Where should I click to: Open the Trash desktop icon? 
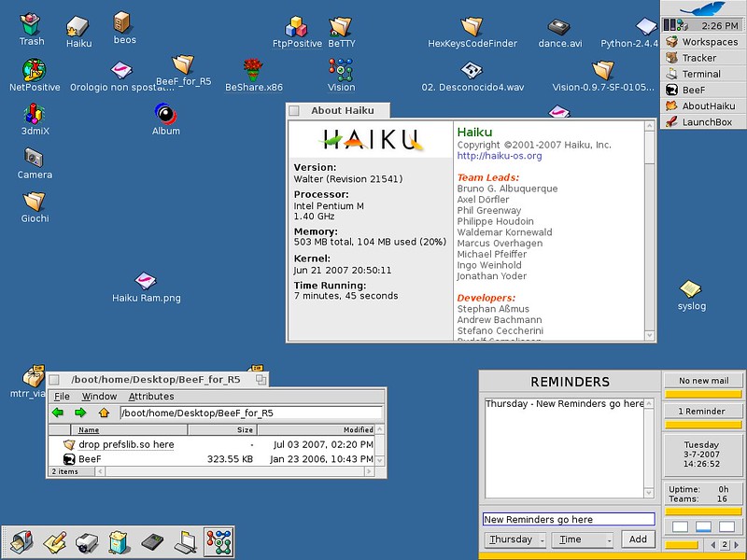[x=31, y=24]
